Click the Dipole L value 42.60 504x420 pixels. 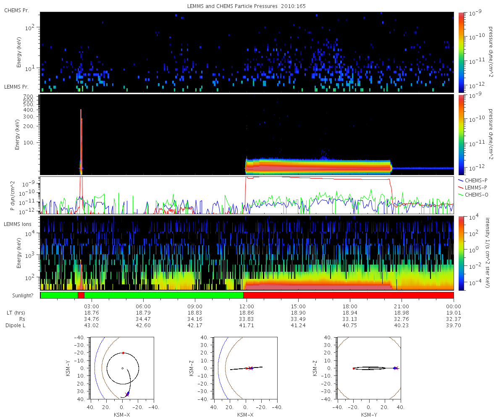point(143,325)
